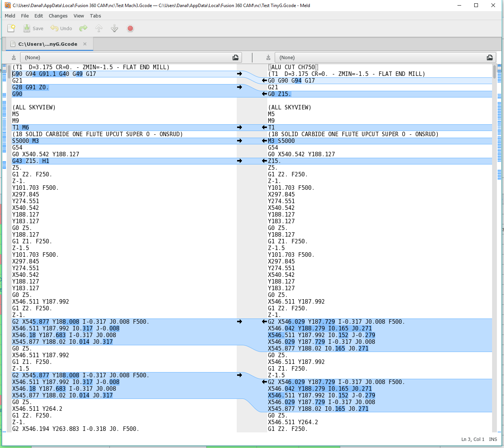Click the left pane vertical scrollbar thumb
Viewport: 504px width, 448px height.
(x=9, y=71)
